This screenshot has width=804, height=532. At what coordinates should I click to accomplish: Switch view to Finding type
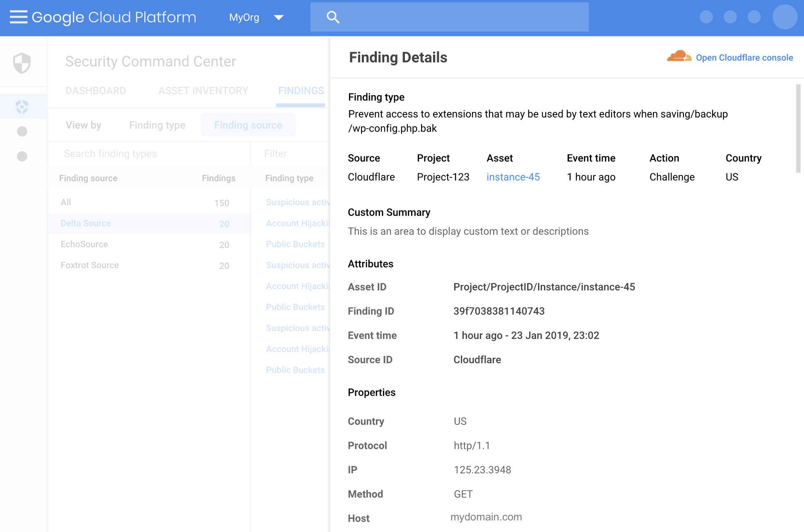(x=157, y=125)
